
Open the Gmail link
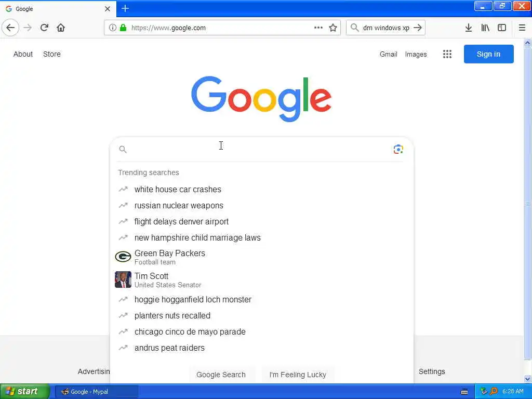click(x=389, y=54)
